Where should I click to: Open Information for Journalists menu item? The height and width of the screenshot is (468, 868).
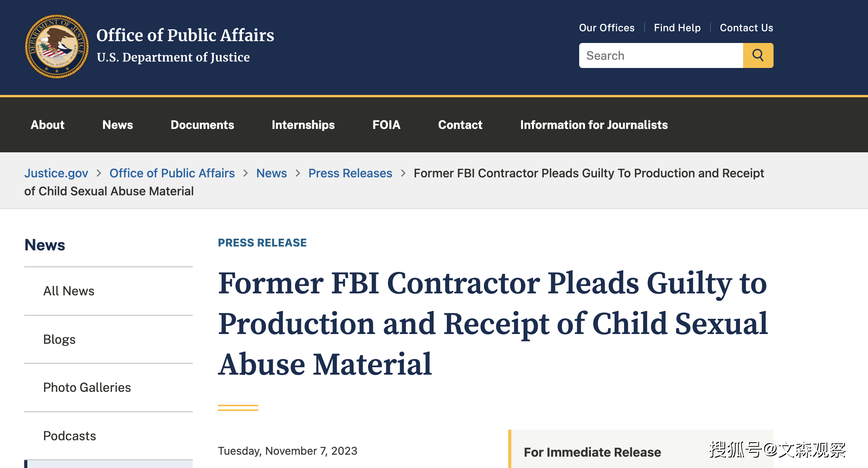click(x=594, y=125)
